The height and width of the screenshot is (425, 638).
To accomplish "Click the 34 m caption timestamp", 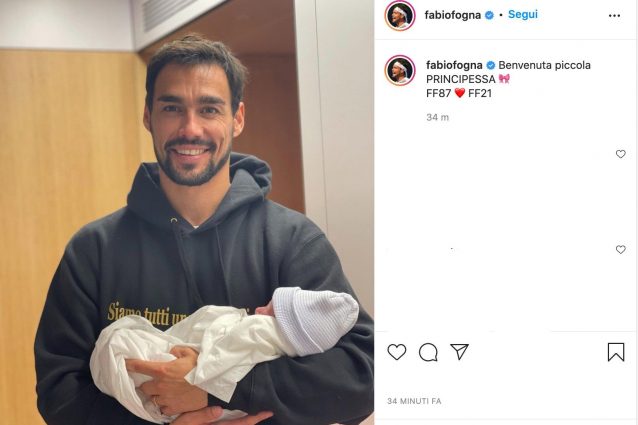I will point(437,117).
